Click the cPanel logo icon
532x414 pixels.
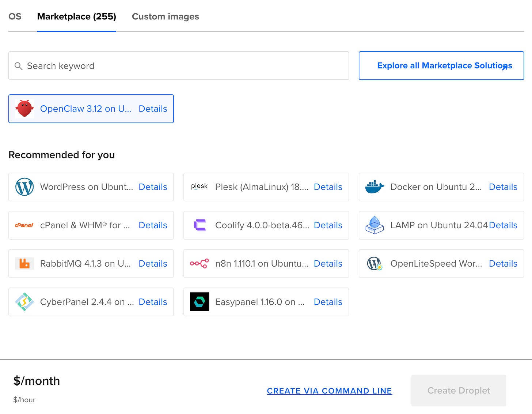24,225
